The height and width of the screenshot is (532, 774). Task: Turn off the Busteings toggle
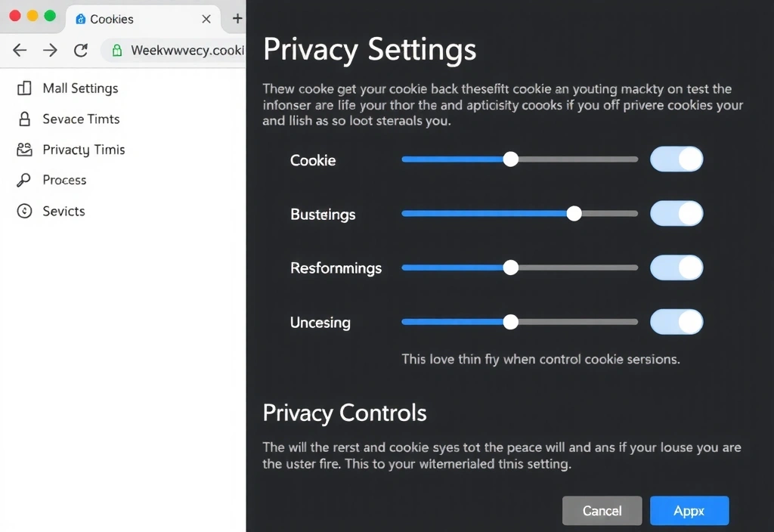(x=676, y=214)
